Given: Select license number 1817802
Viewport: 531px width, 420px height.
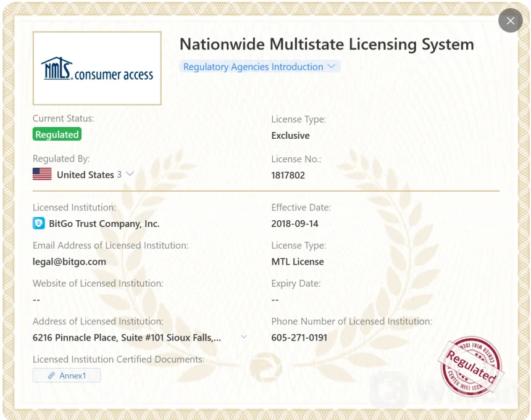Looking at the screenshot, I should coord(288,175).
